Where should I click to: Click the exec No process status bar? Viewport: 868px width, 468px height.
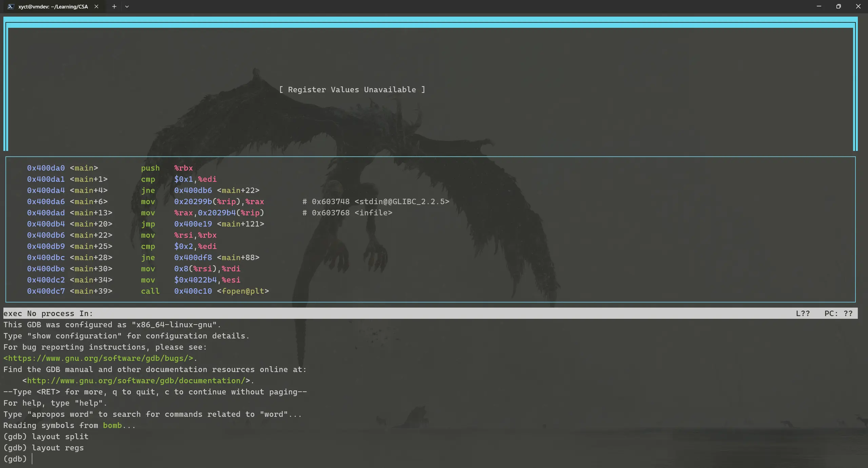pyautogui.click(x=48, y=313)
